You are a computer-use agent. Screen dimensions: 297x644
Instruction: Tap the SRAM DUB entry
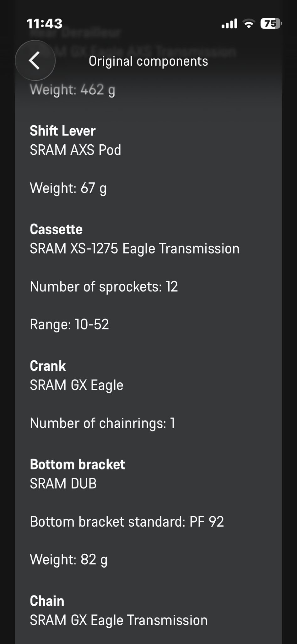(x=63, y=483)
